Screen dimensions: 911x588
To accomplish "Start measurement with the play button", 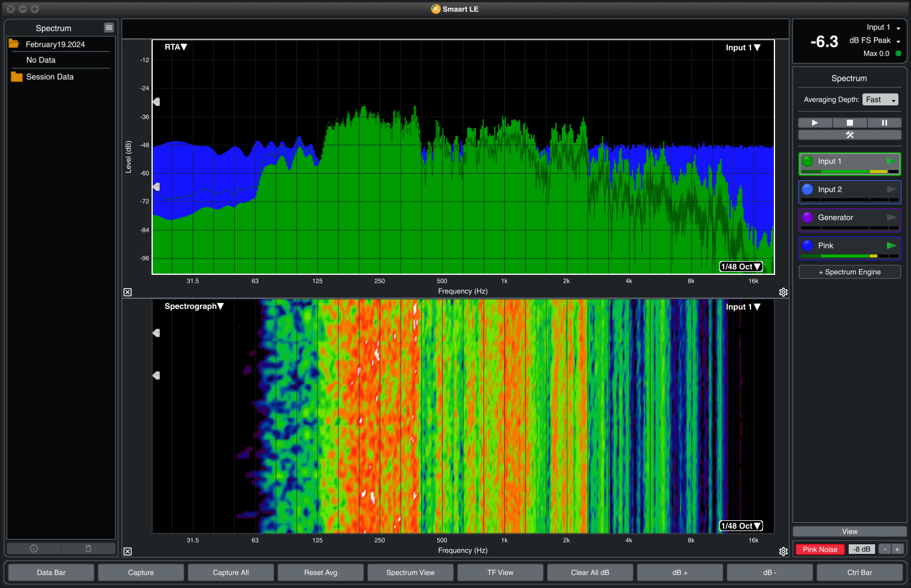I will [815, 123].
